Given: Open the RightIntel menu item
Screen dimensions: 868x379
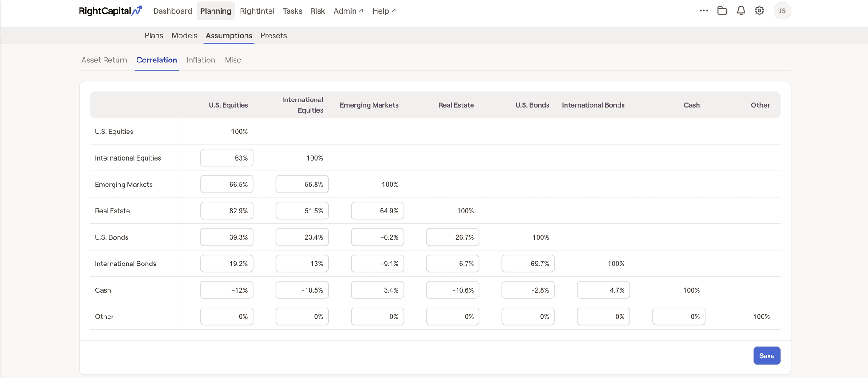Looking at the screenshot, I should (x=257, y=11).
